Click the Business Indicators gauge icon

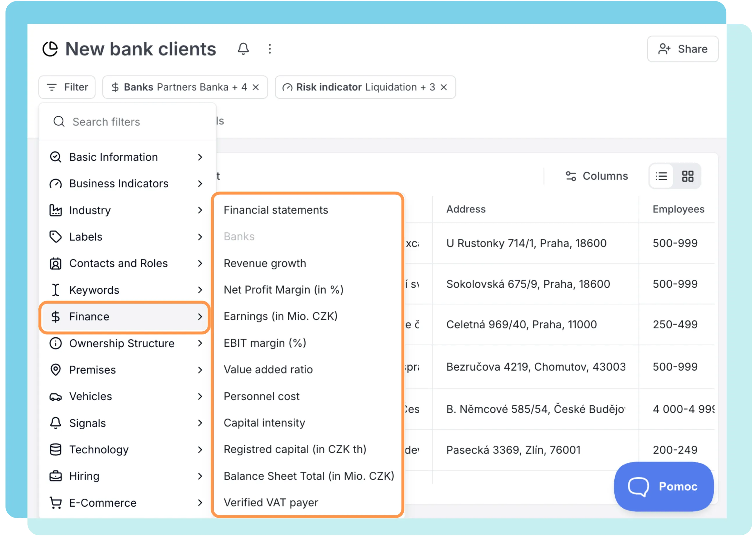[56, 184]
